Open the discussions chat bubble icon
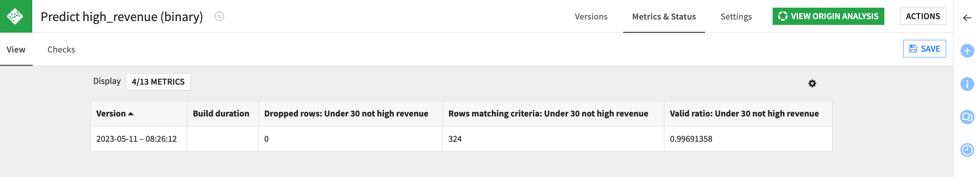 [x=967, y=117]
